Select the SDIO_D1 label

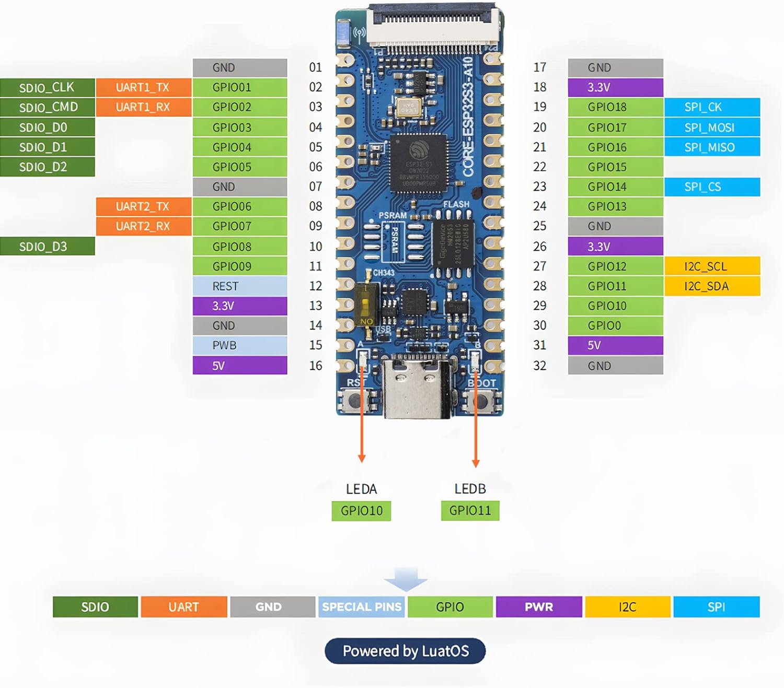click(48, 147)
